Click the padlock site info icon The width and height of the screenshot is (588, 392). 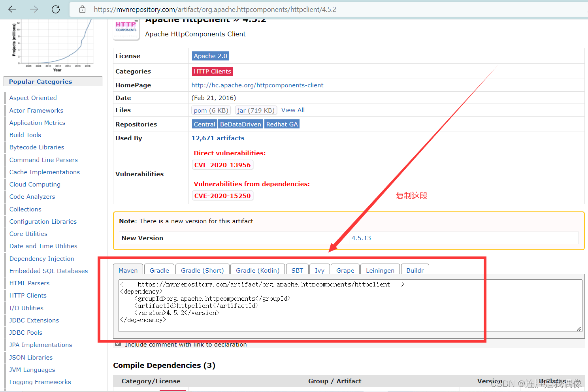point(82,9)
